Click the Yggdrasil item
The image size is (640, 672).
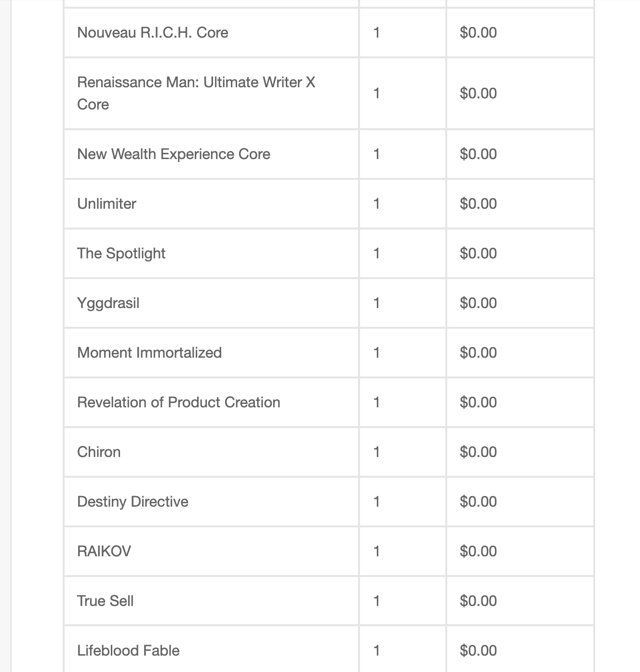point(108,303)
